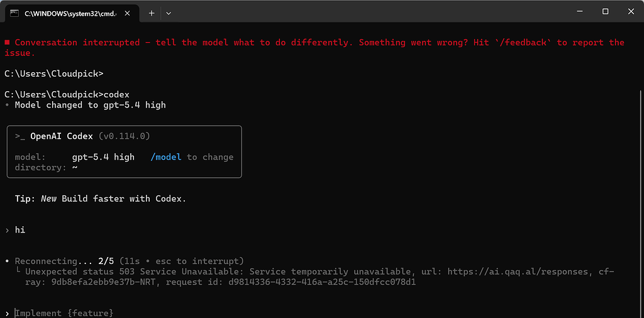This screenshot has width=644, height=318.
Task: Open the new-tab profile dropdown
Action: coord(169,13)
